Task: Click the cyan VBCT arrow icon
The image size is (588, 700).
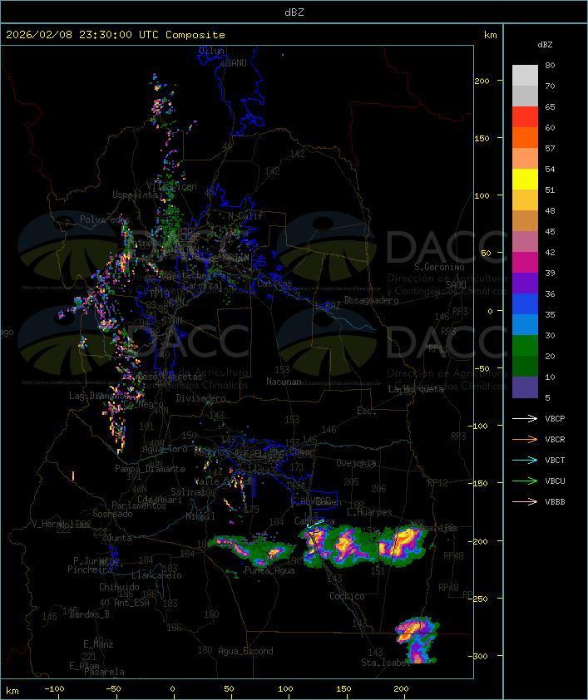Action: (525, 460)
